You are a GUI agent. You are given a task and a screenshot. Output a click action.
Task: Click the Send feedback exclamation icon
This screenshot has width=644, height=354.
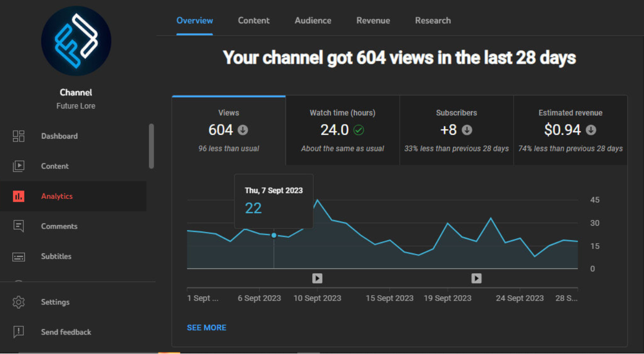(x=18, y=332)
